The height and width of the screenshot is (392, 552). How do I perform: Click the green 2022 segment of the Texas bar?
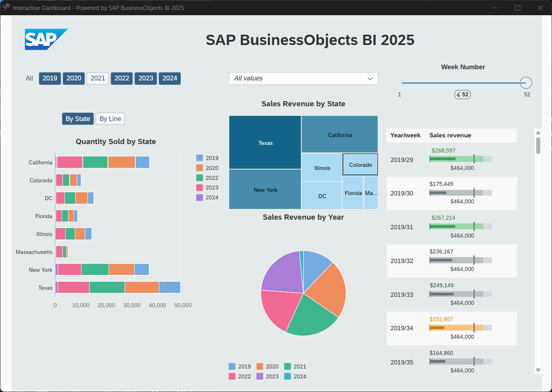(x=107, y=288)
